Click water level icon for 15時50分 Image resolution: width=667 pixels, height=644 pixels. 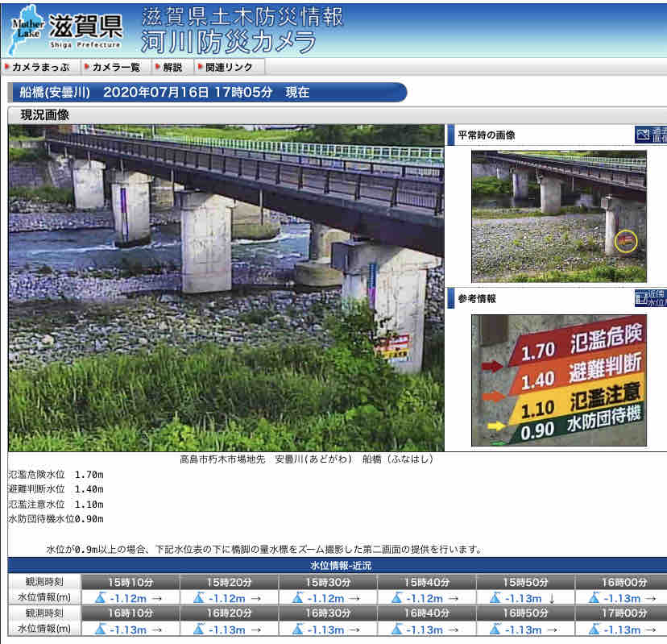495,597
